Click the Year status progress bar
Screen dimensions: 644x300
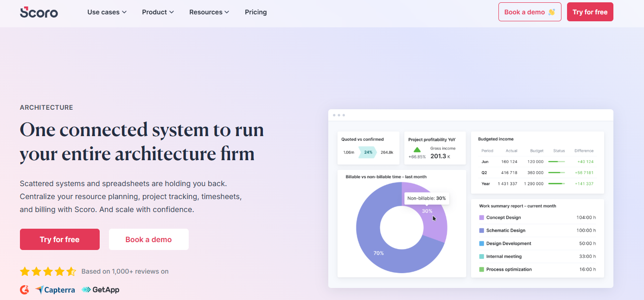(x=556, y=184)
